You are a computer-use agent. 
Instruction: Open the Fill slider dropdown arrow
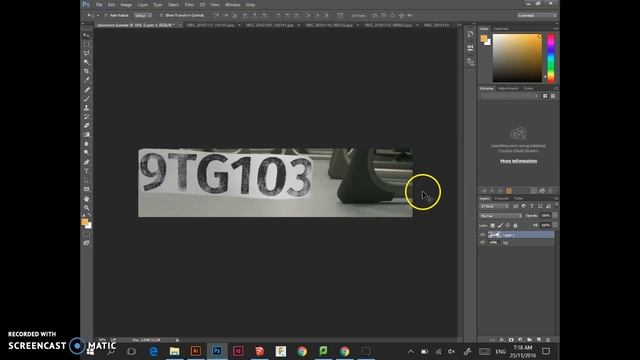[555, 225]
